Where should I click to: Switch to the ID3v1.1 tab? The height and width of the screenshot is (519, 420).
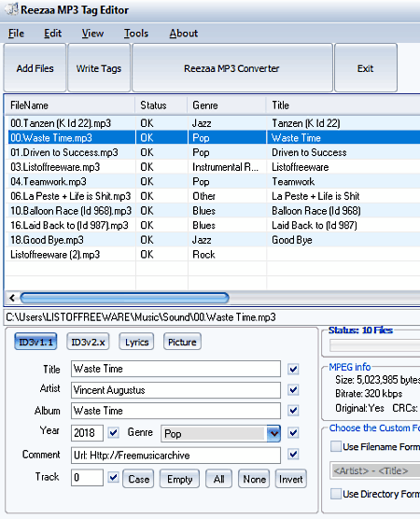tap(35, 342)
